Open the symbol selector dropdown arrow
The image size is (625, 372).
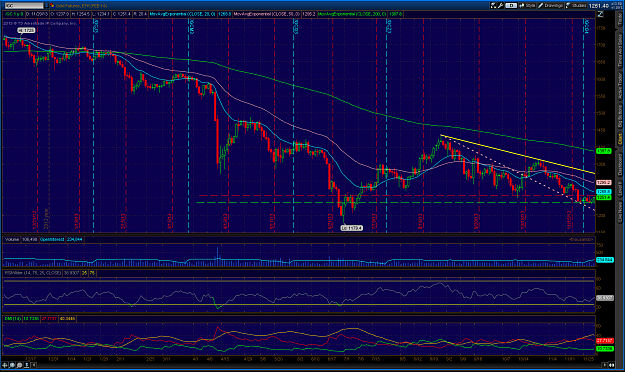[x=46, y=6]
